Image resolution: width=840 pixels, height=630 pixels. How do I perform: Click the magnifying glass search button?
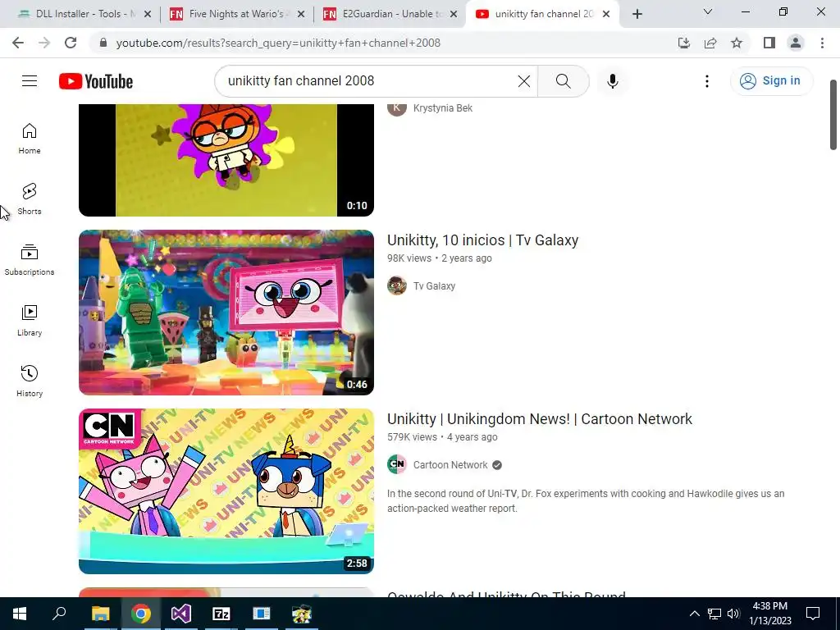coord(563,81)
